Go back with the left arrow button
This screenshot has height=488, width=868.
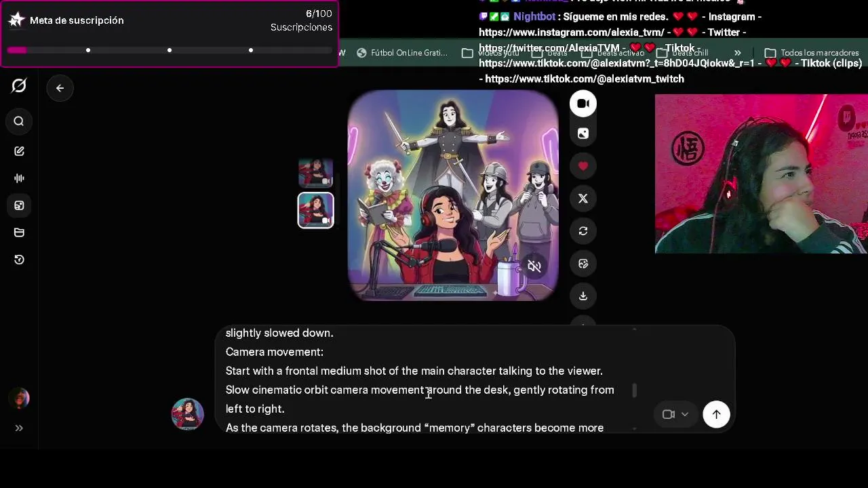[60, 88]
